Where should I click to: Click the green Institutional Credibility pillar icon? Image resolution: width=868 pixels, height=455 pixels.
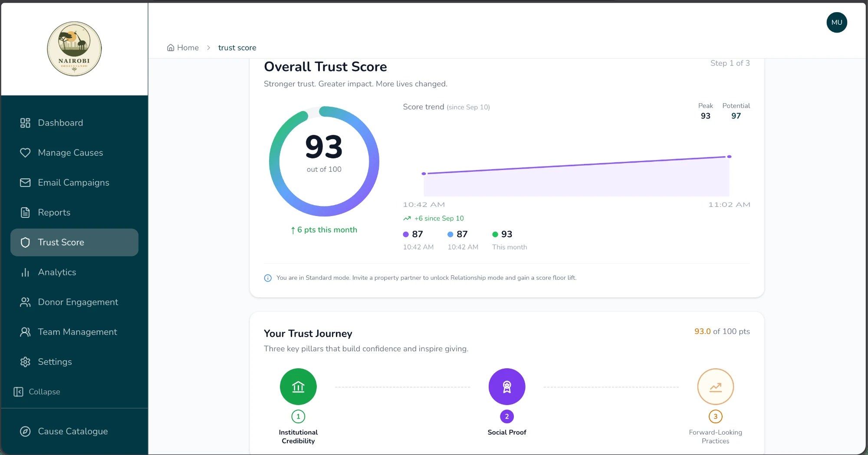click(x=298, y=386)
